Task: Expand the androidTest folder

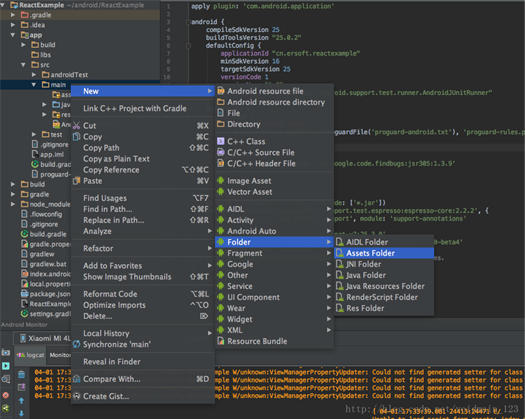Action: [x=34, y=75]
